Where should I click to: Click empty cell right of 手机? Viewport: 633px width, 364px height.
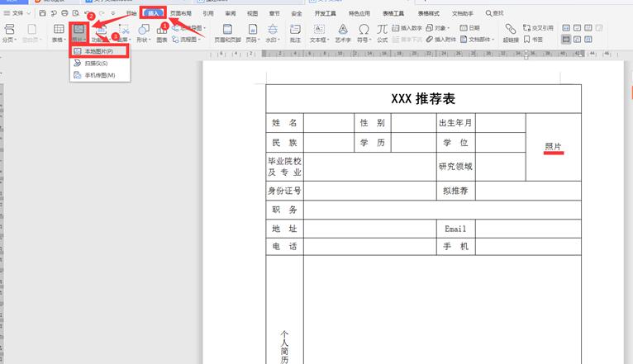tap(528, 246)
